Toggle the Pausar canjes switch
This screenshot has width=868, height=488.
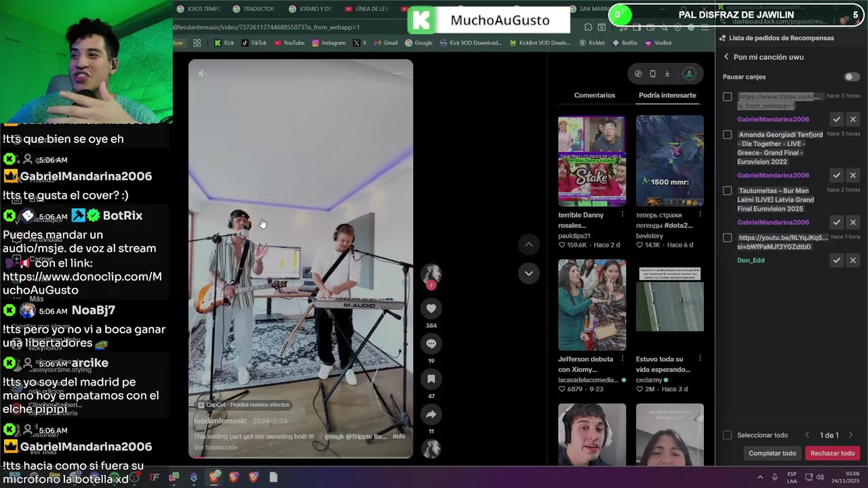click(852, 77)
